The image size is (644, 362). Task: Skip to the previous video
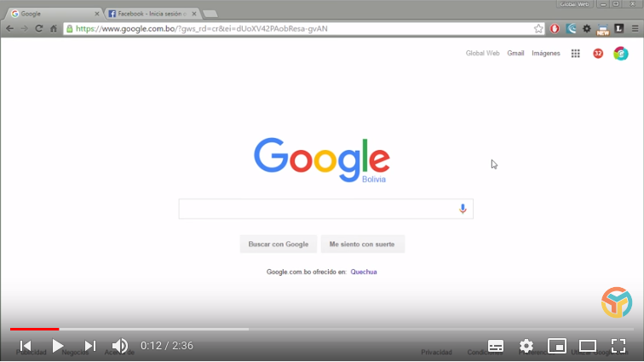coord(26,346)
